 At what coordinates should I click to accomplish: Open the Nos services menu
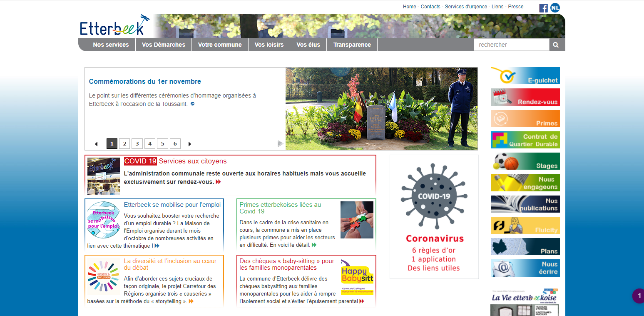pyautogui.click(x=111, y=45)
